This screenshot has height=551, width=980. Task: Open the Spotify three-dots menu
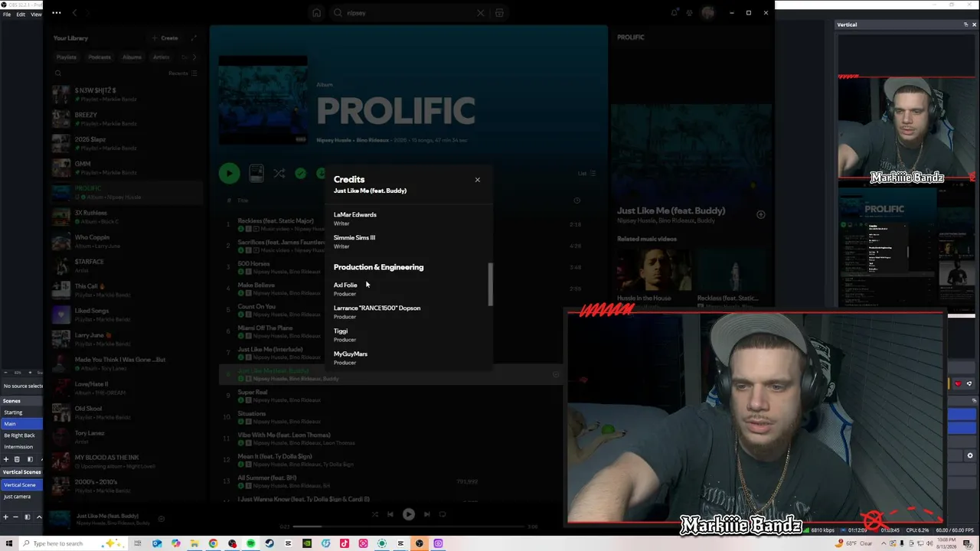click(57, 13)
